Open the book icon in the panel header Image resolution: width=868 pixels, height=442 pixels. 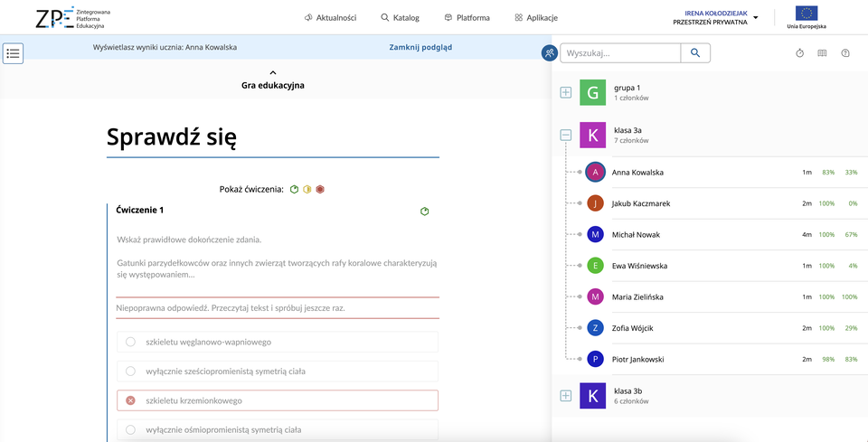823,53
